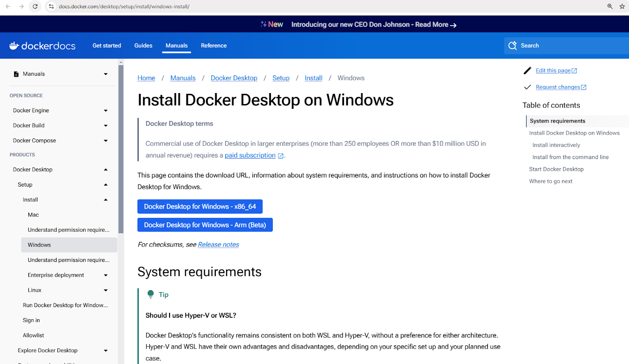
Task: Expand the Docker Build section
Action: click(x=106, y=126)
